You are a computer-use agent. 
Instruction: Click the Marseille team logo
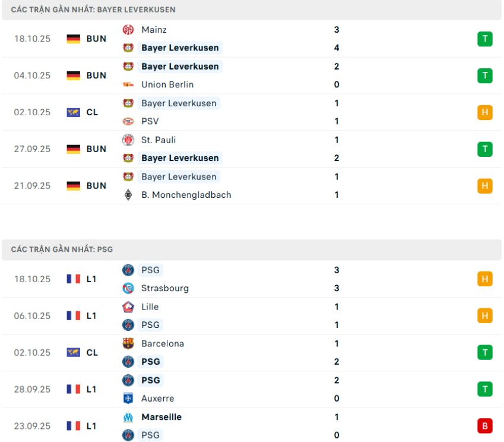coord(128,416)
